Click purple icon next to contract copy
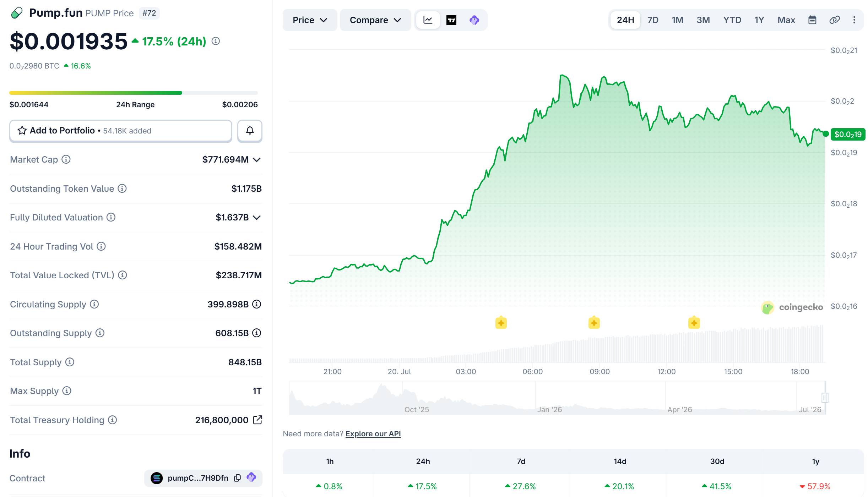This screenshot has width=868, height=497. [251, 477]
